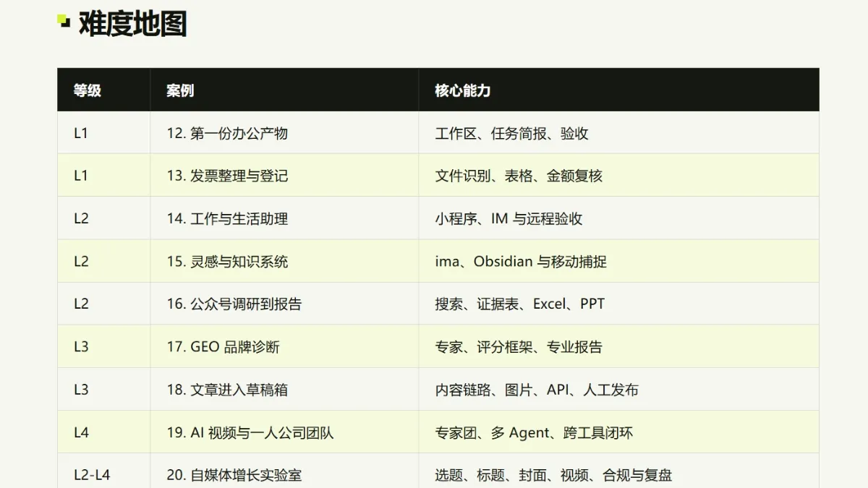Open case 18. 文章进入草稿箱

pyautogui.click(x=227, y=390)
